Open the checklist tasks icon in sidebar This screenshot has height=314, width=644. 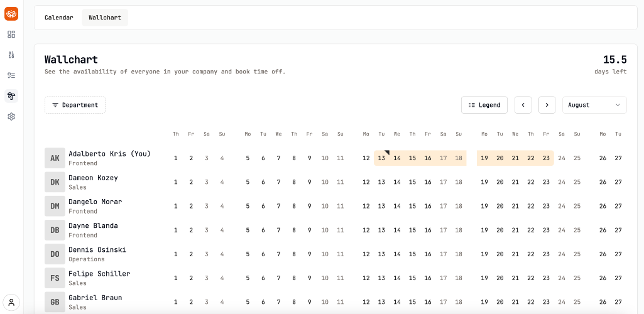pos(11,75)
